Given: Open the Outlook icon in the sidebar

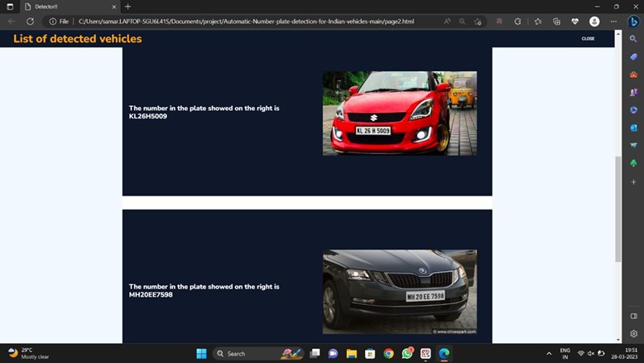Looking at the screenshot, I should point(633,128).
